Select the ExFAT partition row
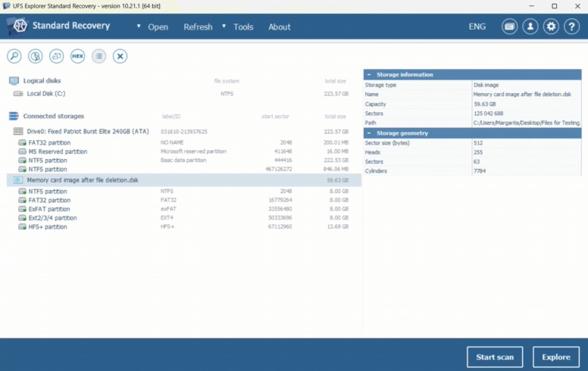The image size is (588, 371). coord(183,209)
